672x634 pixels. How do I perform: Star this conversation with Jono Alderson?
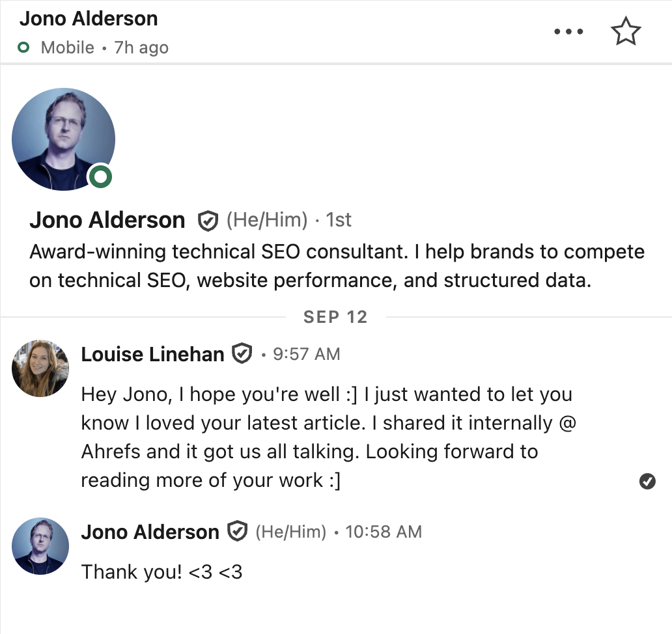point(626,31)
